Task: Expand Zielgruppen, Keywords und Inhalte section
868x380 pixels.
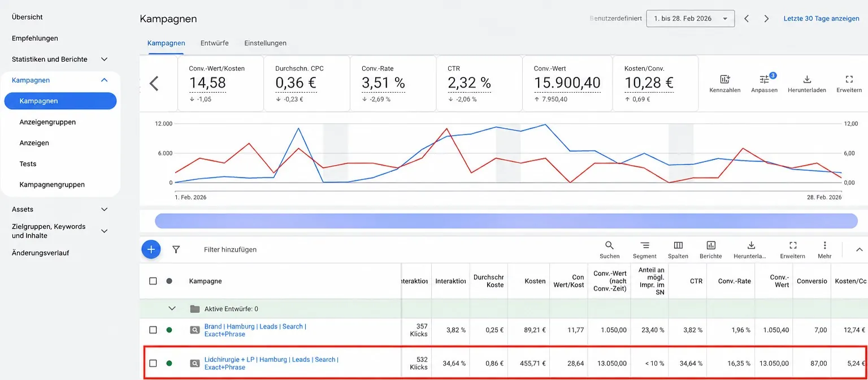Action: 104,231
